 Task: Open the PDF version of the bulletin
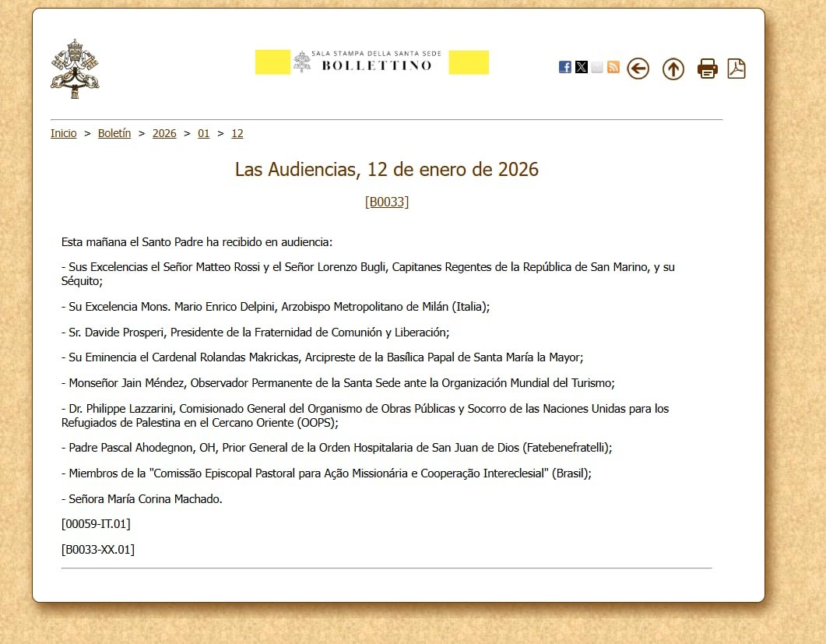(736, 69)
